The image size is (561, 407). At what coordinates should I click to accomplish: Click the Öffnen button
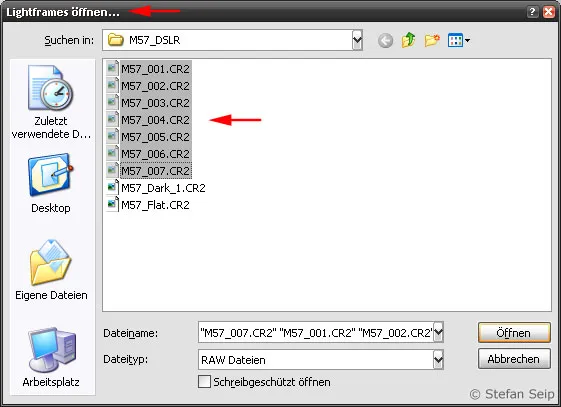coord(514,333)
